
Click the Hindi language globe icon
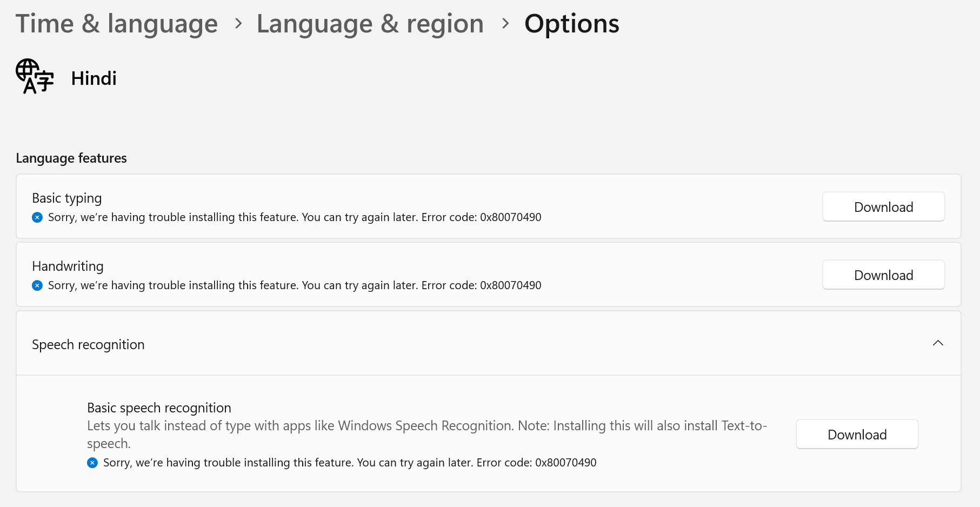(35, 76)
